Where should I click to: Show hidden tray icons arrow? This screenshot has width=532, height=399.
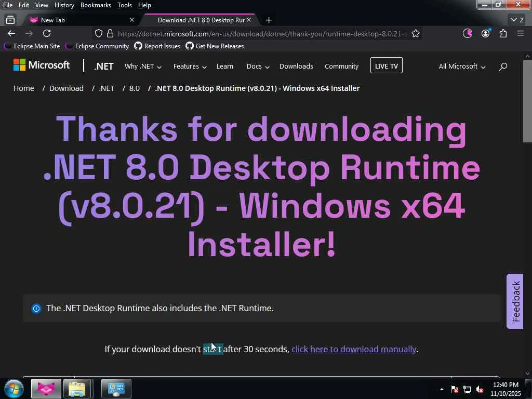442,389
